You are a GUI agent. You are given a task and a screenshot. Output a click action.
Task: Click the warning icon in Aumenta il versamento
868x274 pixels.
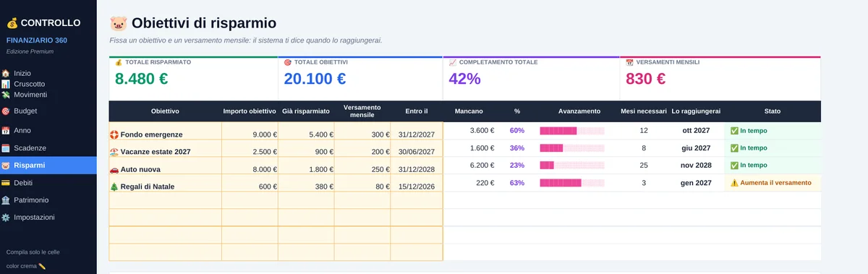734,183
